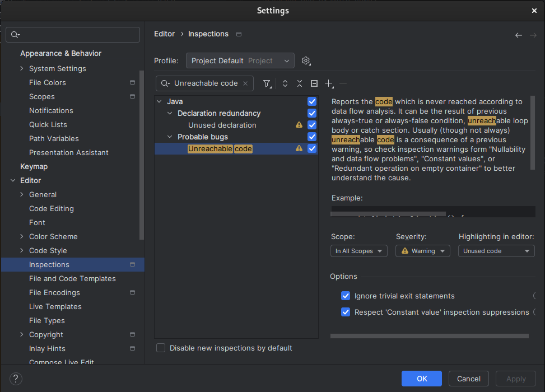
Task: Click the filter inspections funnel icon
Action: tap(267, 83)
